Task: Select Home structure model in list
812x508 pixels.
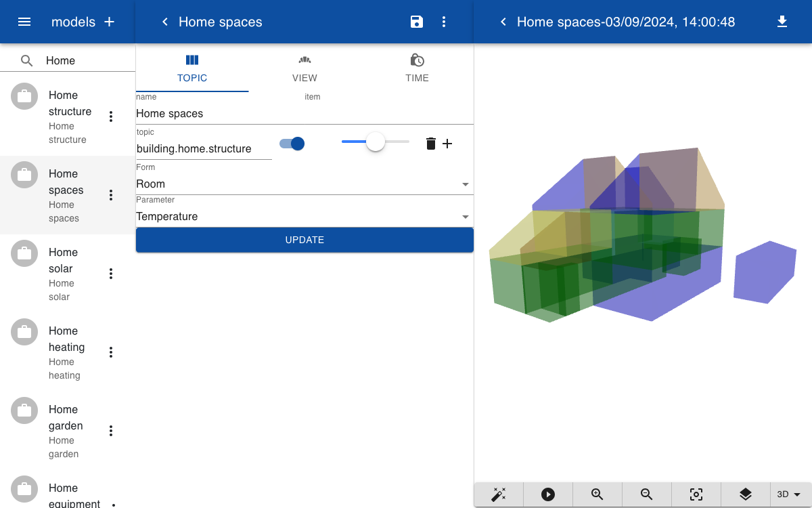Action: click(68, 117)
